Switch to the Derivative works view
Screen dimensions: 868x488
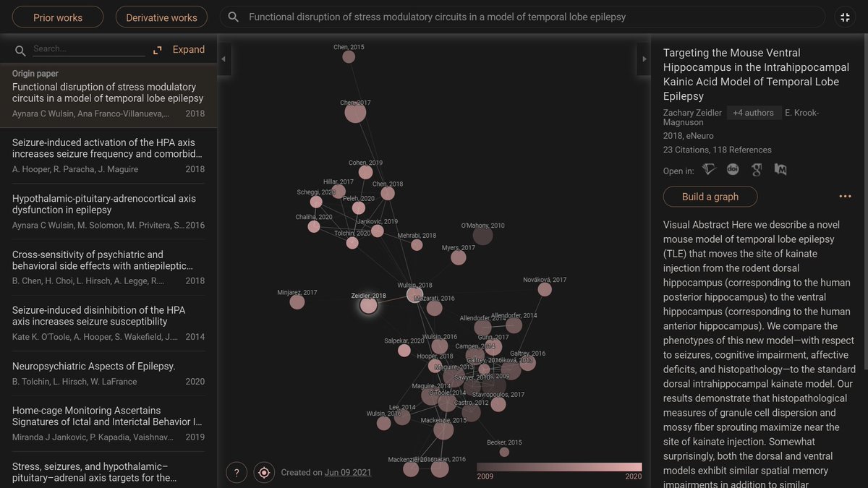(x=161, y=17)
